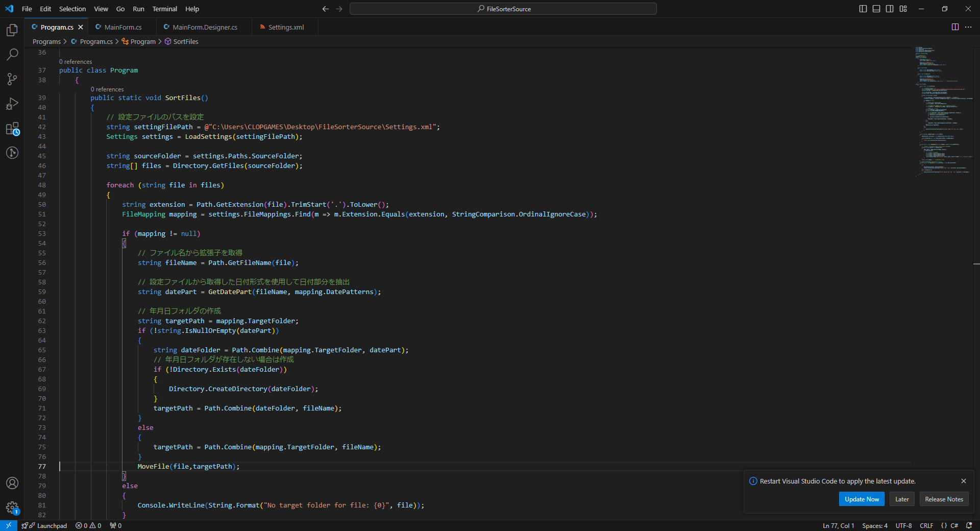Open the Search view icon
The height and width of the screenshot is (531, 980).
(x=12, y=54)
